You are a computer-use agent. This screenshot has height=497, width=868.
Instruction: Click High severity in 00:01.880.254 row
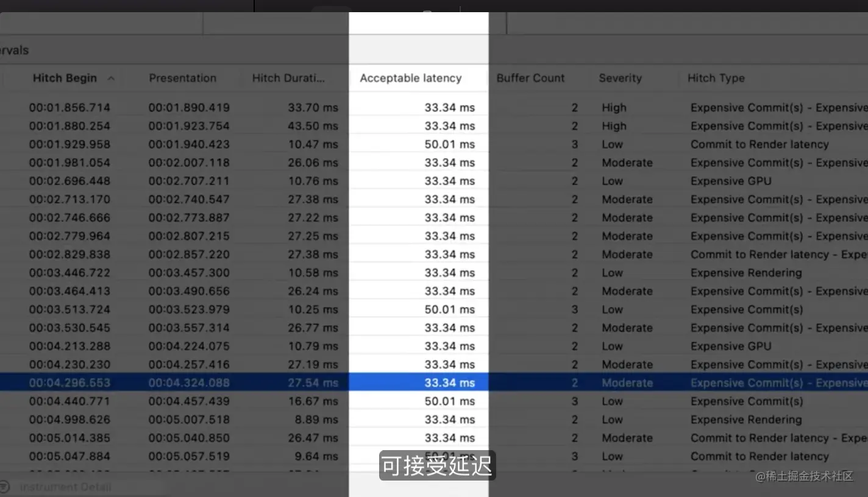pos(614,126)
